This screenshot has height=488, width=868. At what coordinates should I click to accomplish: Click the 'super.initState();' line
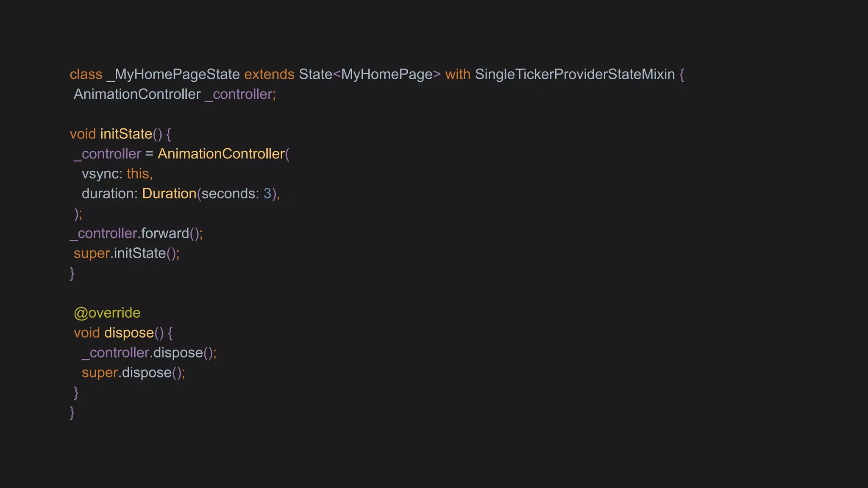[127, 253]
